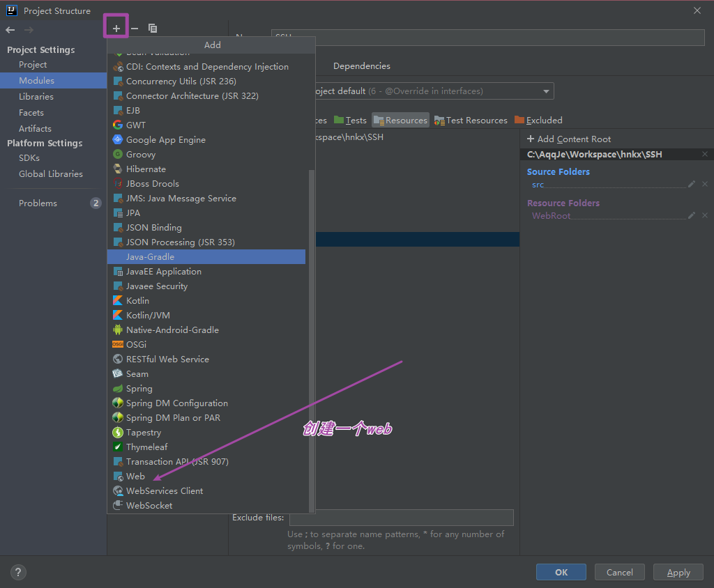Select EJB in the Add list

[x=206, y=110]
